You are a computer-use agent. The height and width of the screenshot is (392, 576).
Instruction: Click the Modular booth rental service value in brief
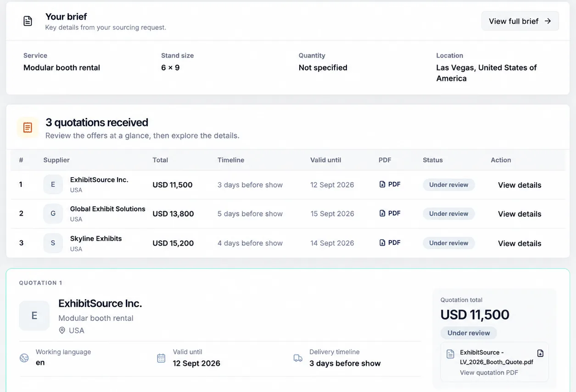(x=62, y=67)
